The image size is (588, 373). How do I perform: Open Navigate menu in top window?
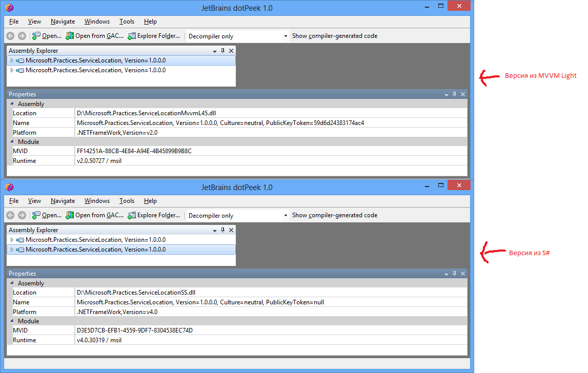(63, 22)
